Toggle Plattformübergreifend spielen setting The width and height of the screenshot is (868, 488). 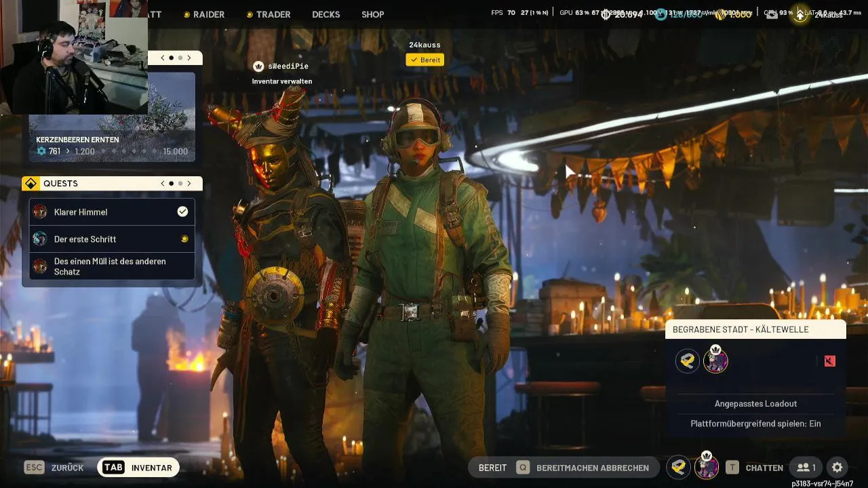[x=755, y=424]
